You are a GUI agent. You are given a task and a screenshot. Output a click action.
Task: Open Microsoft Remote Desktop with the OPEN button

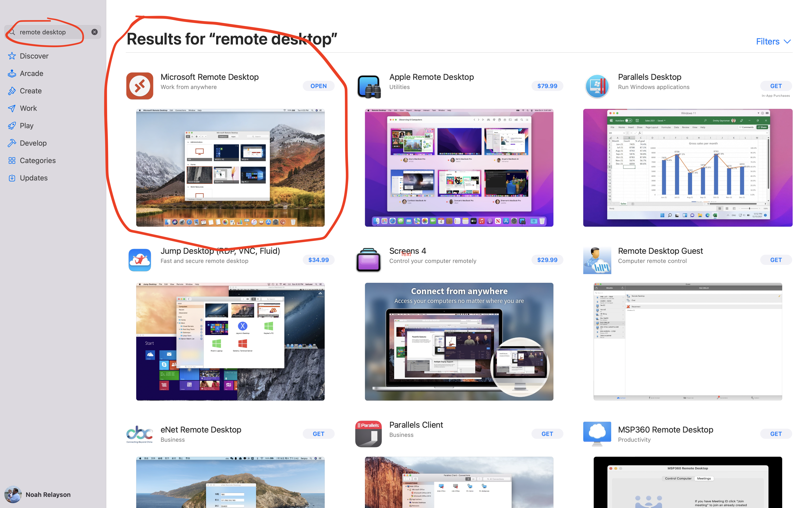coord(318,86)
